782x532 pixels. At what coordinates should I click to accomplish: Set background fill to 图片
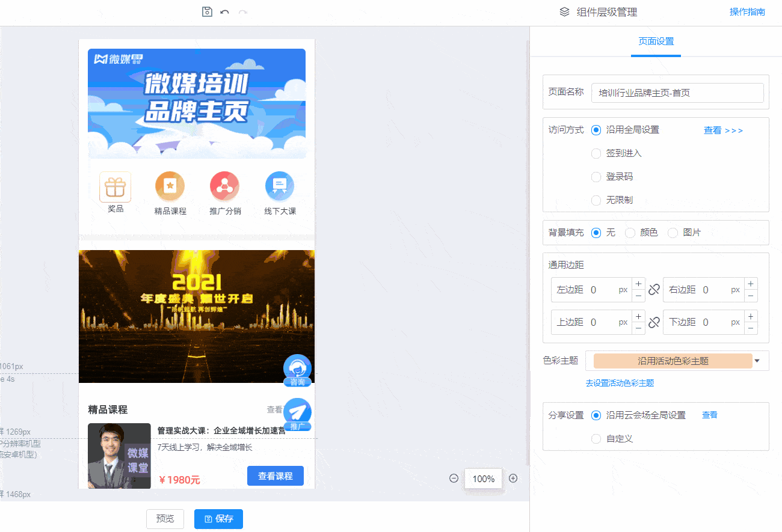click(673, 233)
